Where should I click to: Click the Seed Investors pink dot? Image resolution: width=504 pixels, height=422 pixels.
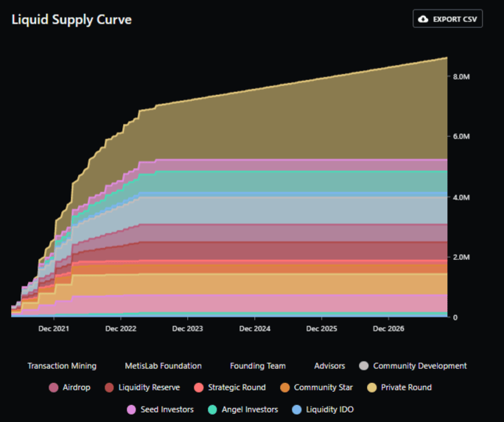click(131, 409)
